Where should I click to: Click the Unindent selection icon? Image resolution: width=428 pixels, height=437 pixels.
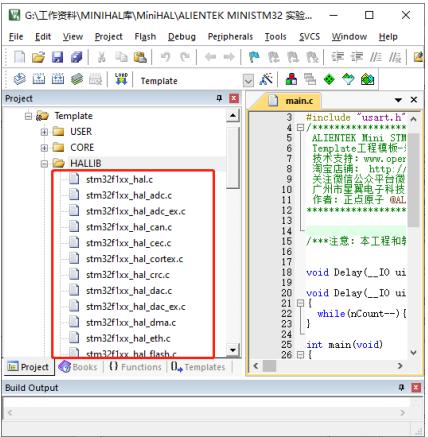point(357,57)
